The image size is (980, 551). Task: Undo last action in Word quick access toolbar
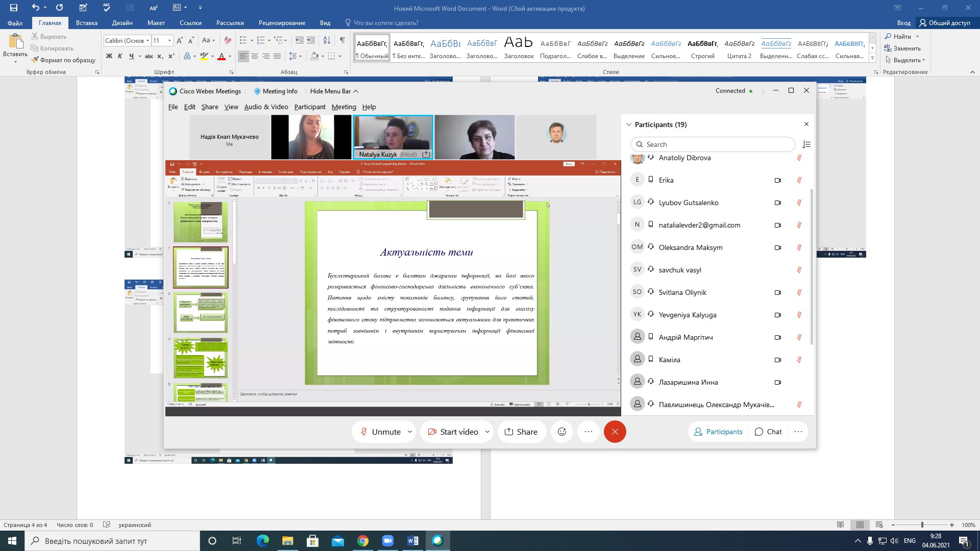(35, 8)
